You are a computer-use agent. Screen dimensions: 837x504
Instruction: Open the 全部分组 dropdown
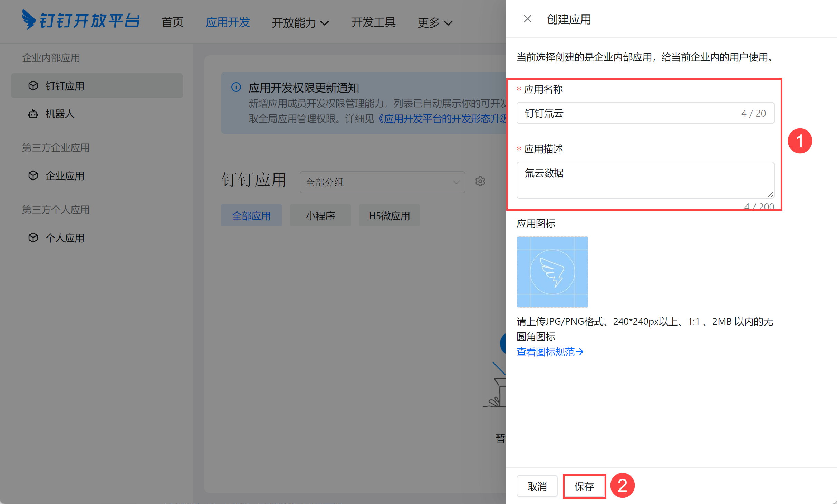(382, 182)
